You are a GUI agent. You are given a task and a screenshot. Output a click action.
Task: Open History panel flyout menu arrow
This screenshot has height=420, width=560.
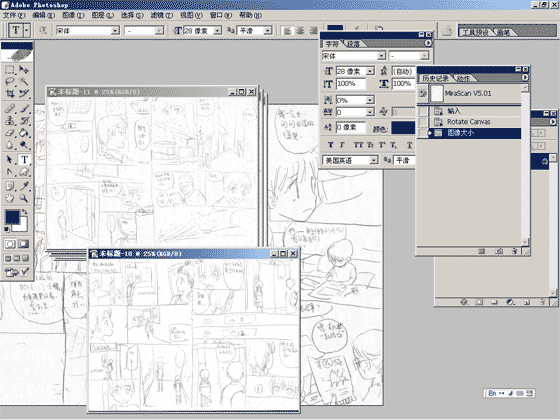tap(525, 78)
